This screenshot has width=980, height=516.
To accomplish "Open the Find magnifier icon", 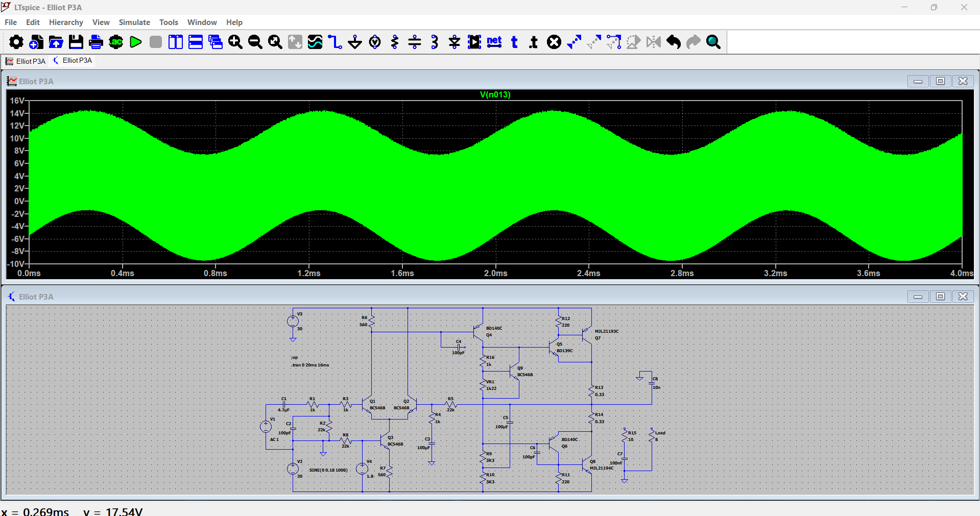I will [713, 42].
